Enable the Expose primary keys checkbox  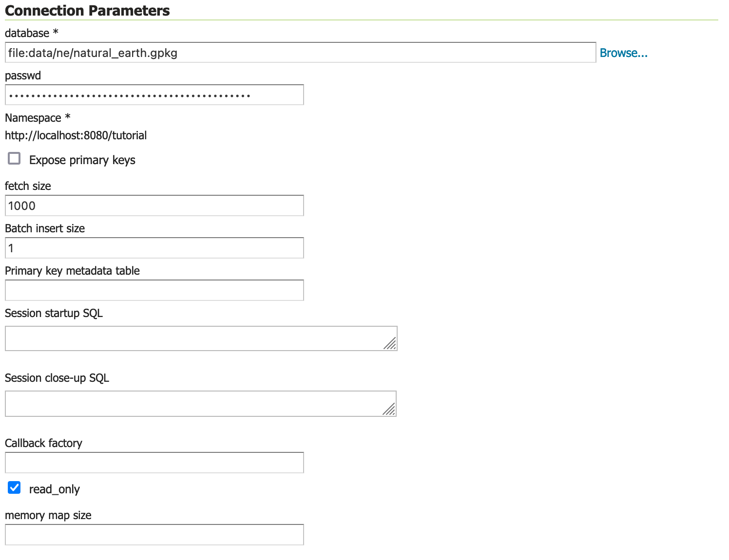click(15, 159)
